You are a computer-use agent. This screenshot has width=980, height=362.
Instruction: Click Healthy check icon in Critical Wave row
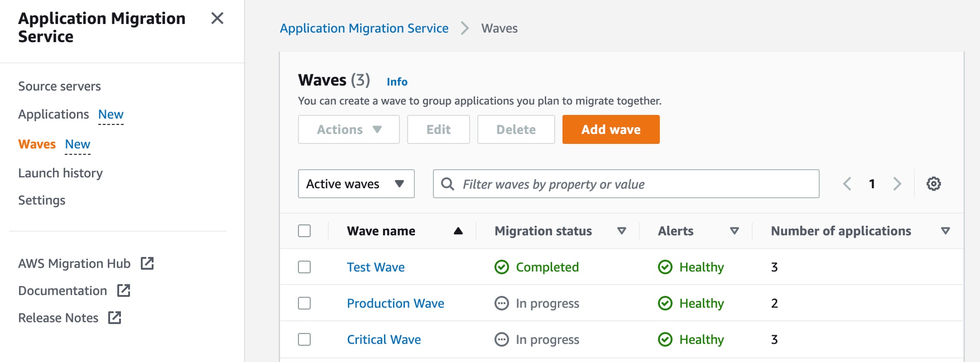coord(665,339)
